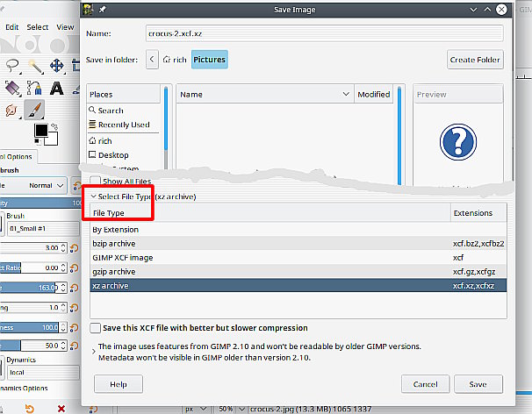
Task: Reset the hardness 100.0 value
Action: (74, 327)
